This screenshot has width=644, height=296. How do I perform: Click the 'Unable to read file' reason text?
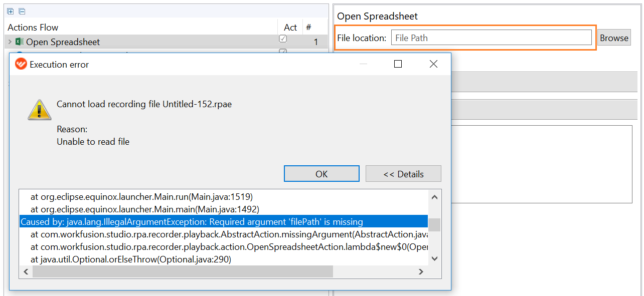tap(93, 142)
